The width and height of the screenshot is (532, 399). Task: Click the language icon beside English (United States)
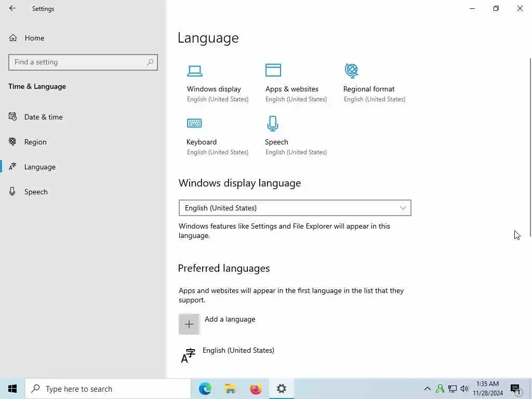coord(188,355)
